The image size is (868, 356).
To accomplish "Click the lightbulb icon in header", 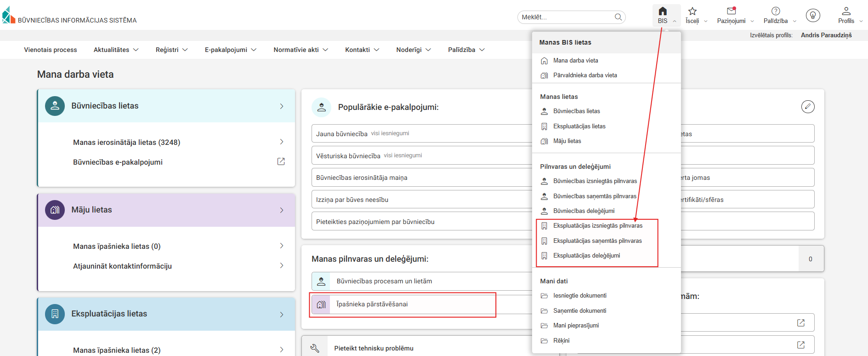I will tap(812, 16).
